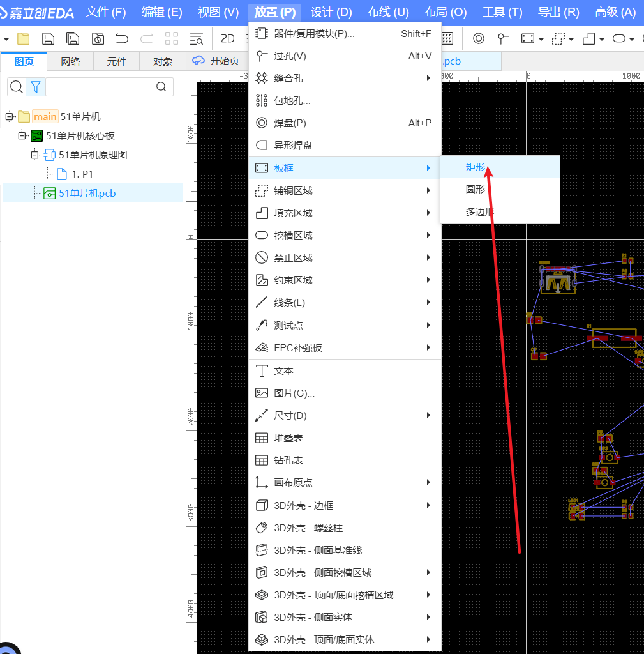Select 钻孔表 menu entry

tap(345, 460)
